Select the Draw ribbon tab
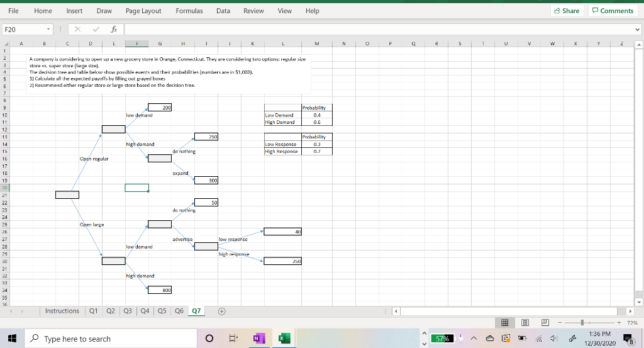 click(104, 11)
